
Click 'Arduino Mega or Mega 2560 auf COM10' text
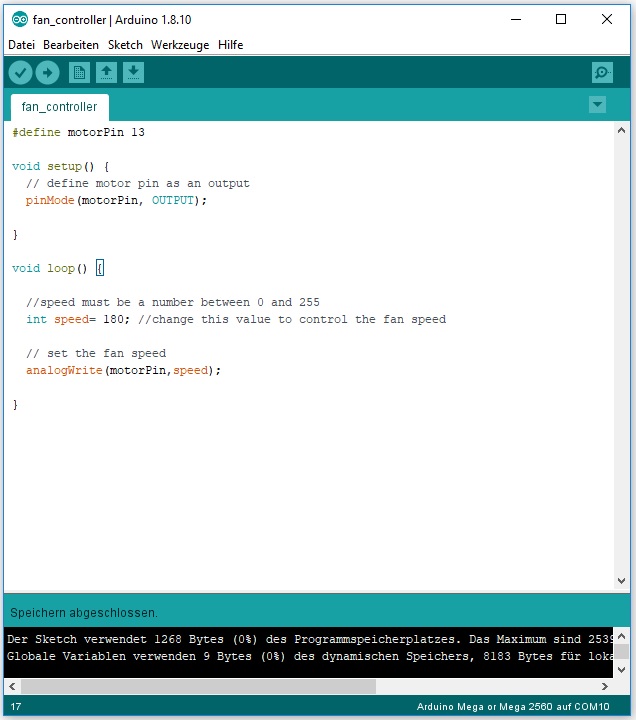click(x=513, y=707)
